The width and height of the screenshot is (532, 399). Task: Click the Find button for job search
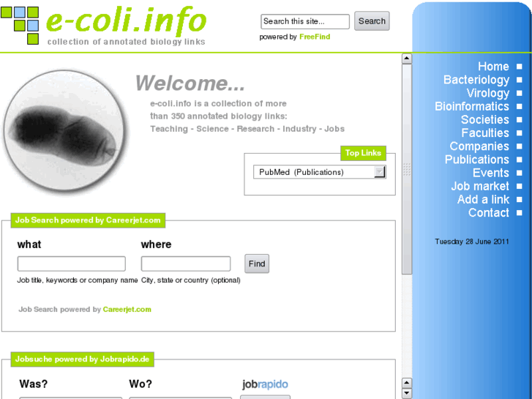[257, 264]
